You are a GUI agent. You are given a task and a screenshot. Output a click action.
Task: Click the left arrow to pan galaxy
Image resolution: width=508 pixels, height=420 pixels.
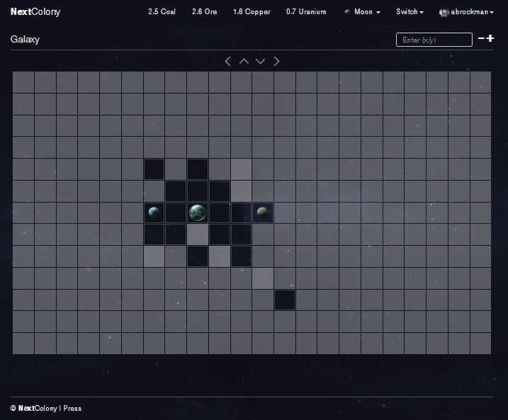[227, 61]
